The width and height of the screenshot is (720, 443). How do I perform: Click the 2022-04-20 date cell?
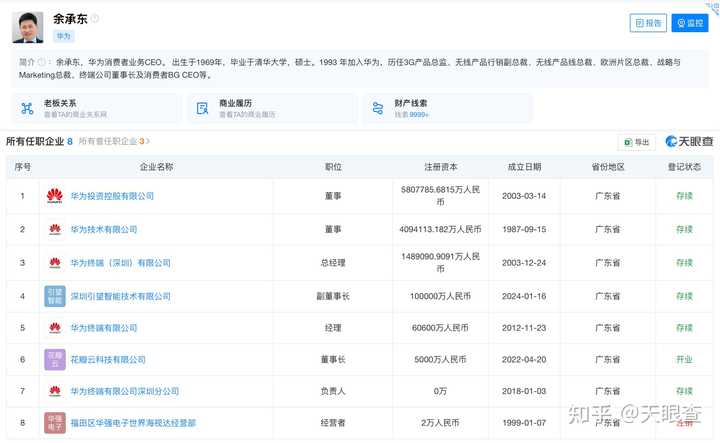pos(524,359)
